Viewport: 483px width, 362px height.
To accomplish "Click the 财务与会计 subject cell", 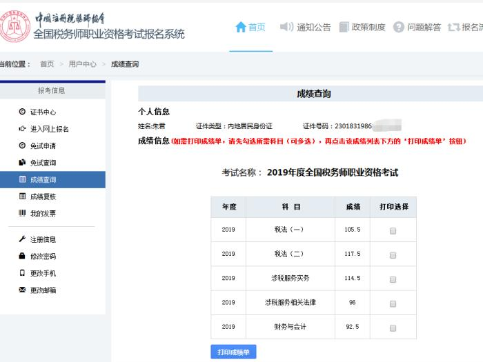I will (290, 327).
